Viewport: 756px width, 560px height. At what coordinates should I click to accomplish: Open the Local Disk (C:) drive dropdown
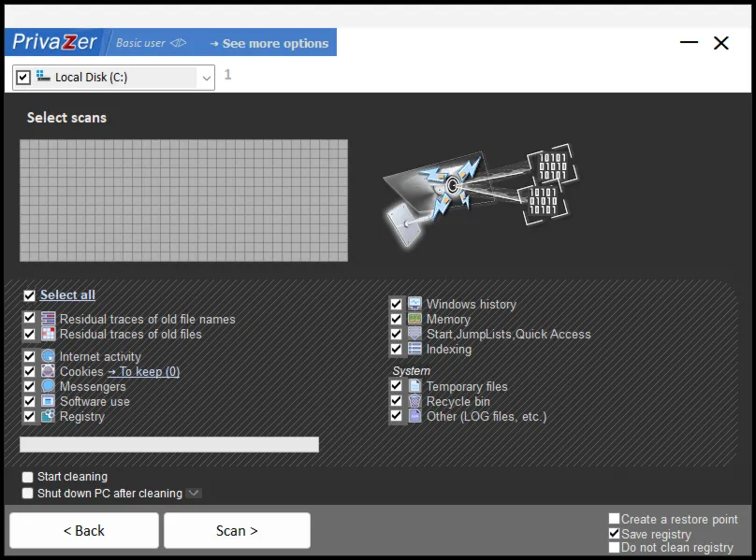coord(207,78)
